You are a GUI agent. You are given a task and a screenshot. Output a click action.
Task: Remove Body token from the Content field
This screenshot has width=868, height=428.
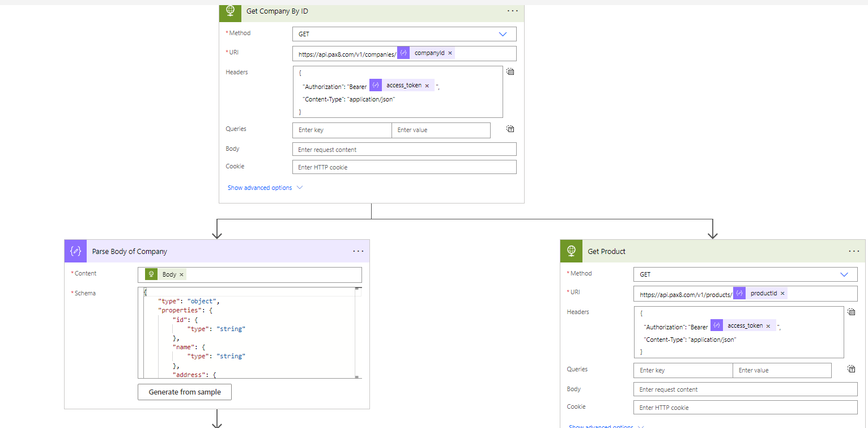(x=181, y=275)
